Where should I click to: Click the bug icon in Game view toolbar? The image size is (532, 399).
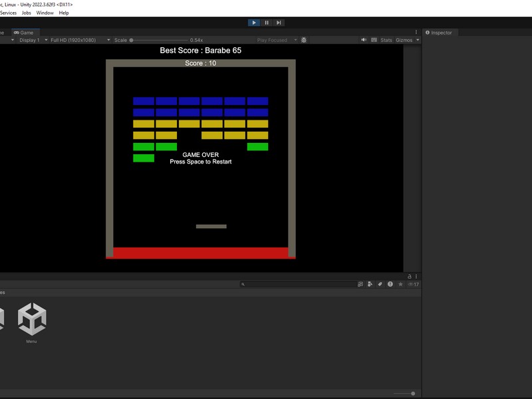click(x=304, y=40)
